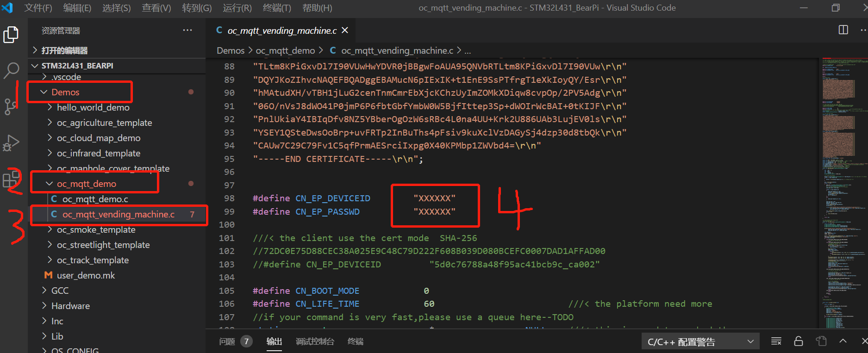
Task: Minimize the VS Code window
Action: (804, 8)
